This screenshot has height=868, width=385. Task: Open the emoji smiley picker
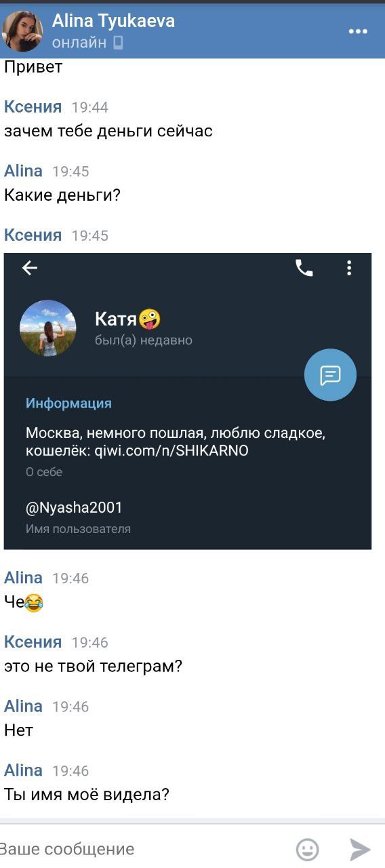(x=308, y=849)
